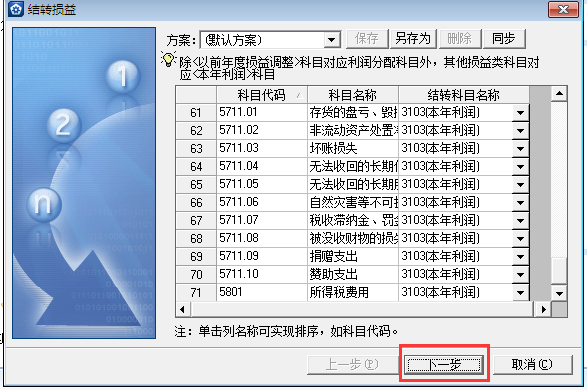587x390 pixels.
Task: Open 结转科目 dropdown for row 5711.07
Action: 521,220
